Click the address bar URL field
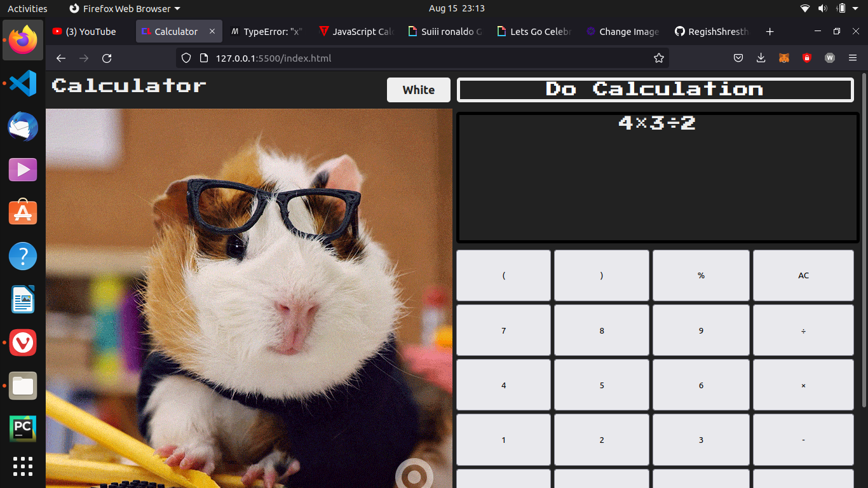The image size is (868, 488). tap(423, 58)
